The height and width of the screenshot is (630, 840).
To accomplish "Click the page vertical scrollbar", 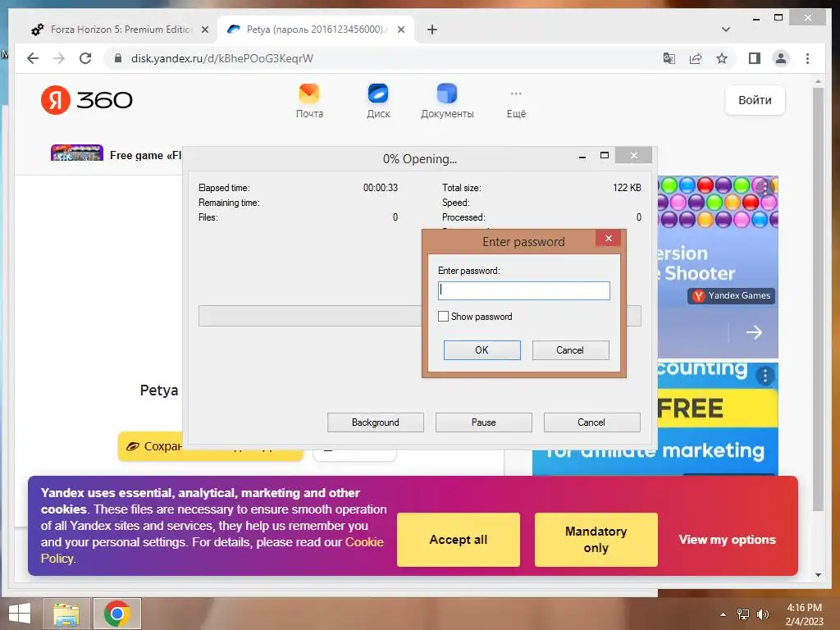I will 818,300.
